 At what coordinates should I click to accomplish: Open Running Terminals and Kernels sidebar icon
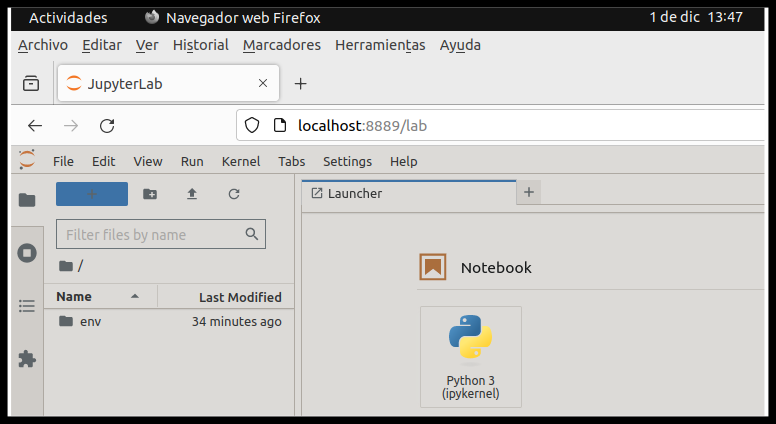click(27, 253)
